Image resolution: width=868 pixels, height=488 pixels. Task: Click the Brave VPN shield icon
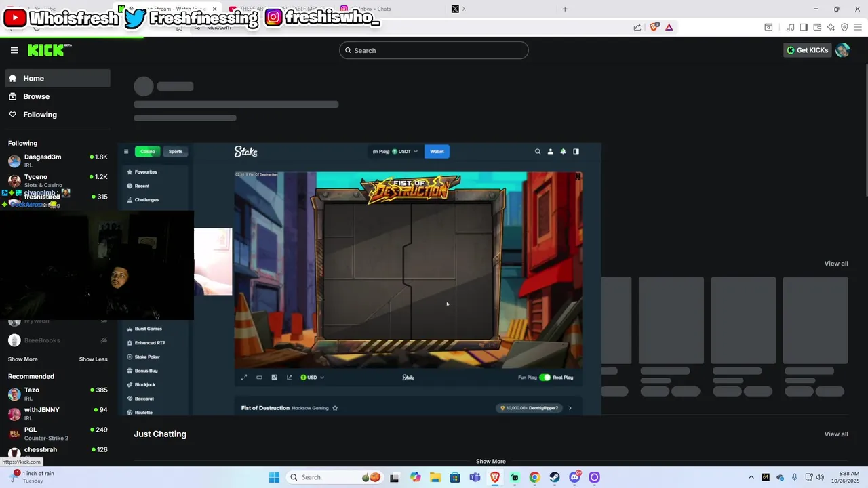pyautogui.click(x=844, y=27)
